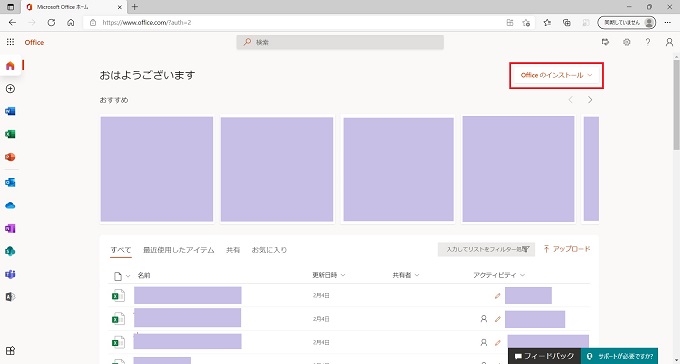Click the split-screen icon in address bar
The image size is (680, 364).
point(510,23)
